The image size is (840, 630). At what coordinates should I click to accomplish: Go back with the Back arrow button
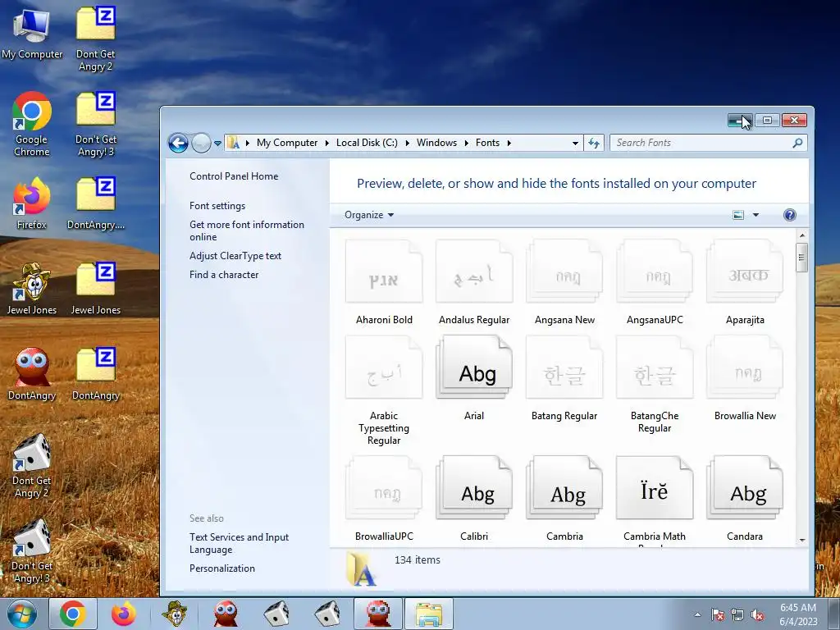pos(178,143)
